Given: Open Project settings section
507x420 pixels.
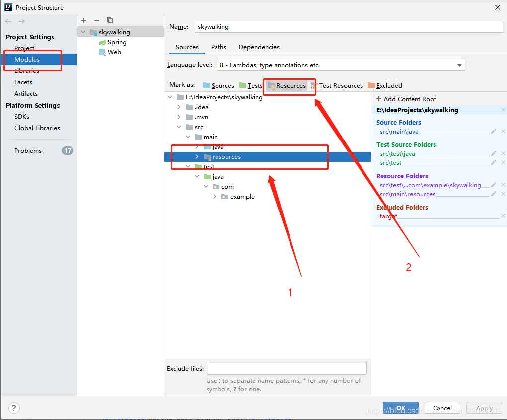Looking at the screenshot, I should point(24,48).
